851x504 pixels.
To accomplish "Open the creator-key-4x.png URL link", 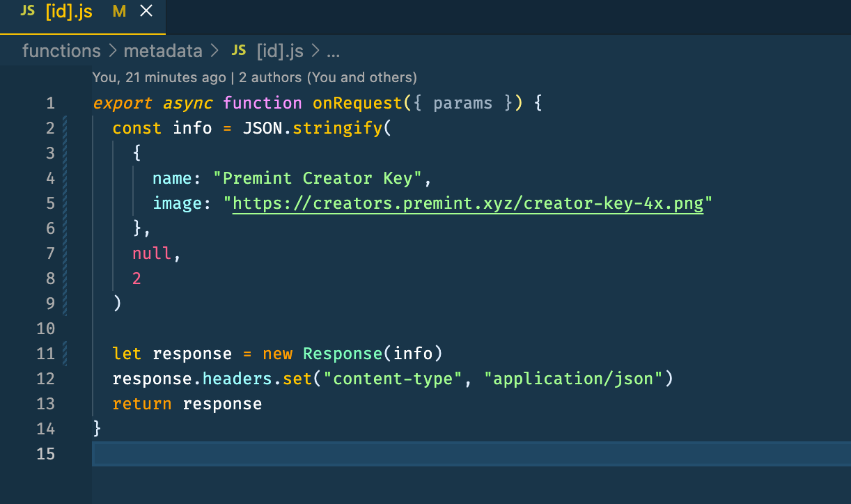I will pos(467,203).
